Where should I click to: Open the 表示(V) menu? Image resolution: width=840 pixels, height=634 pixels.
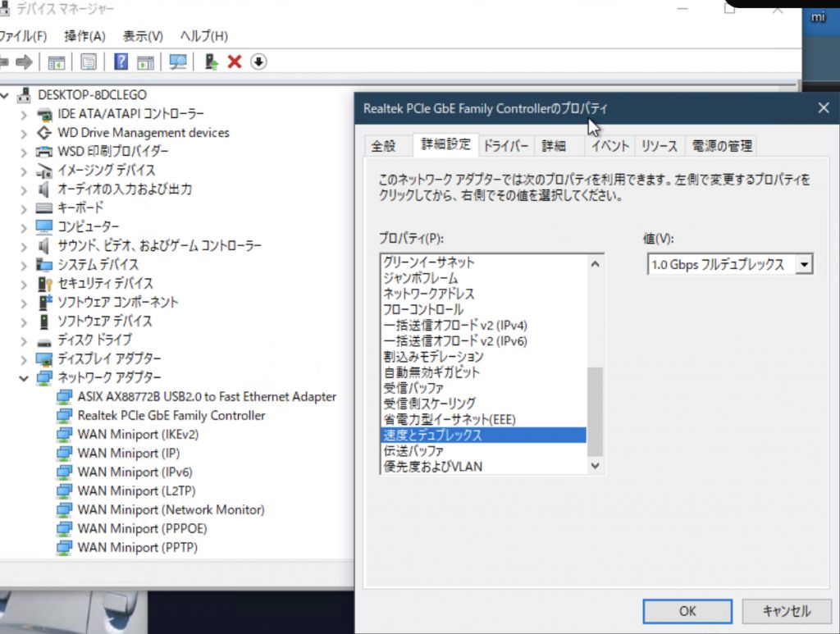click(143, 36)
